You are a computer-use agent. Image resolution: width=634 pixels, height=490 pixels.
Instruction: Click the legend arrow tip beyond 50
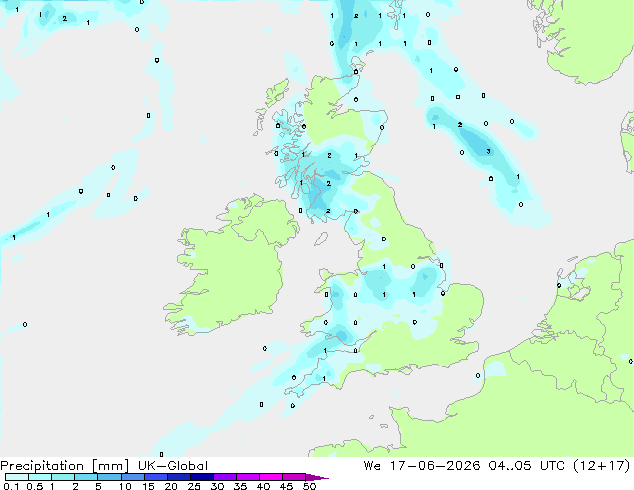(317, 477)
